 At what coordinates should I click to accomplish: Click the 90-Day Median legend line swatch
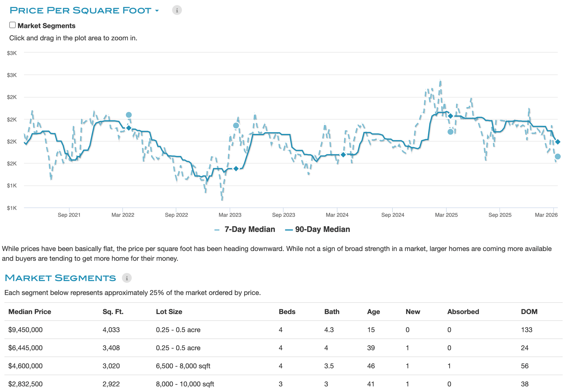pyautogui.click(x=289, y=230)
